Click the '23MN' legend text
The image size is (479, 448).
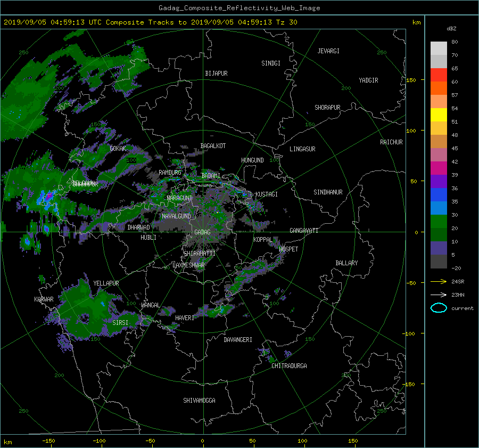(x=458, y=295)
